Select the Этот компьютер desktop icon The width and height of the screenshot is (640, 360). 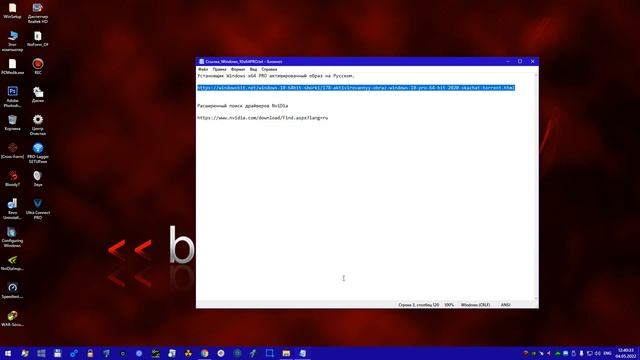12,41
